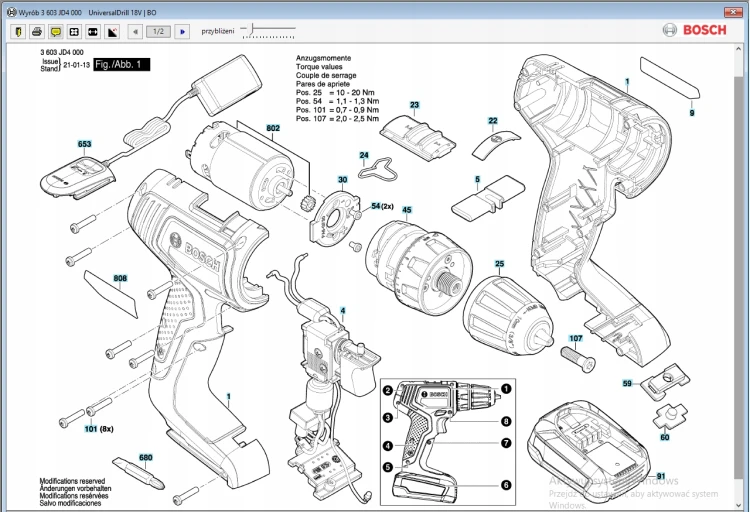The height and width of the screenshot is (512, 750).
Task: Go to the previous figure page
Action: 135,32
